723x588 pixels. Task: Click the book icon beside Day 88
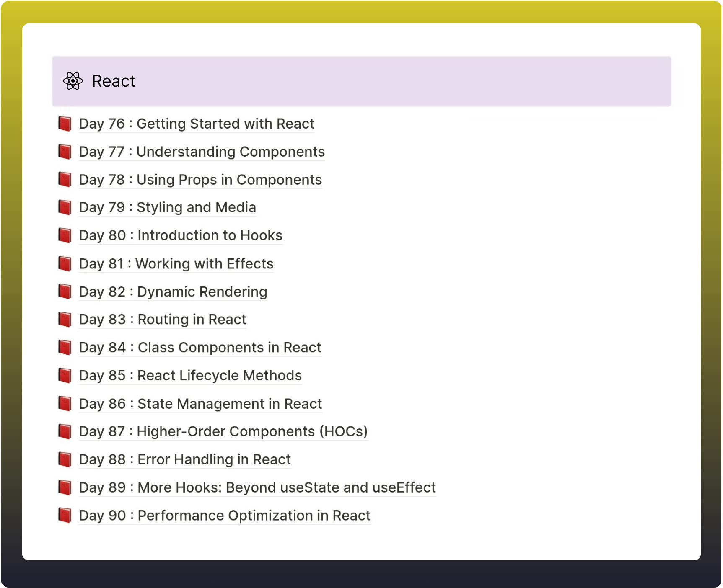(x=65, y=459)
